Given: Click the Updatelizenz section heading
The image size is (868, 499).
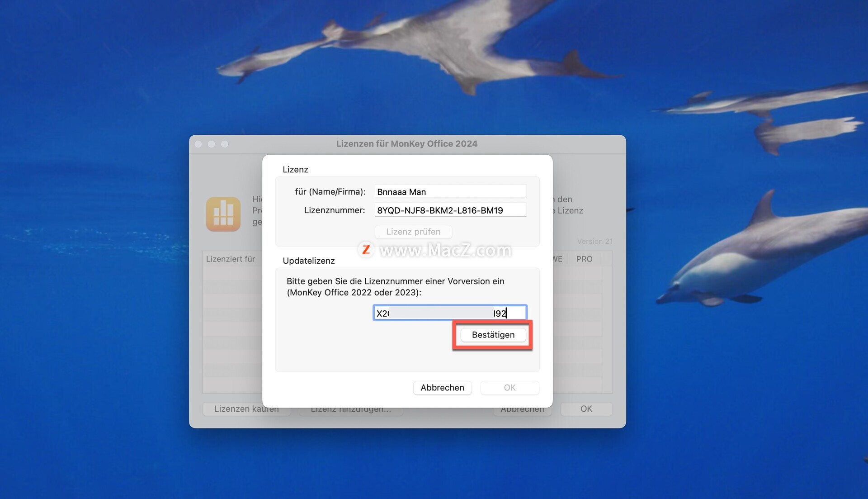Looking at the screenshot, I should (309, 261).
